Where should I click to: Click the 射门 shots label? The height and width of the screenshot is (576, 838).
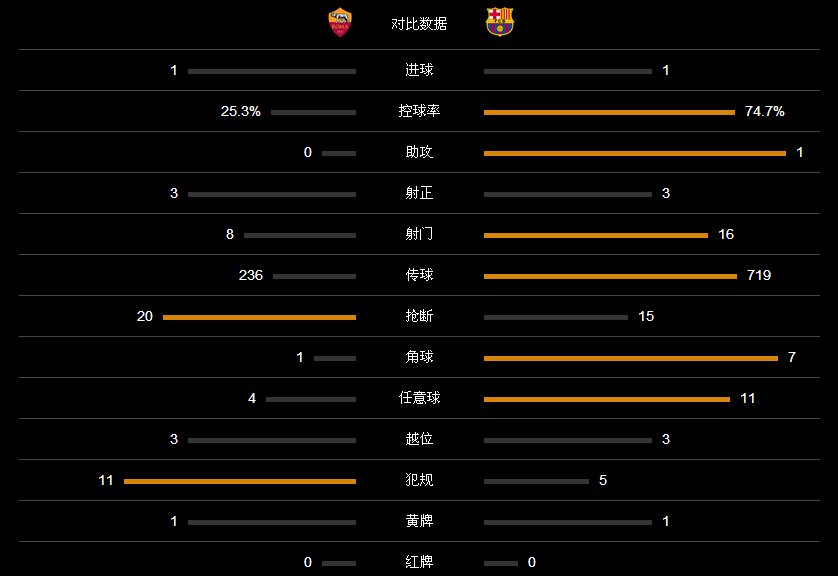coord(419,234)
